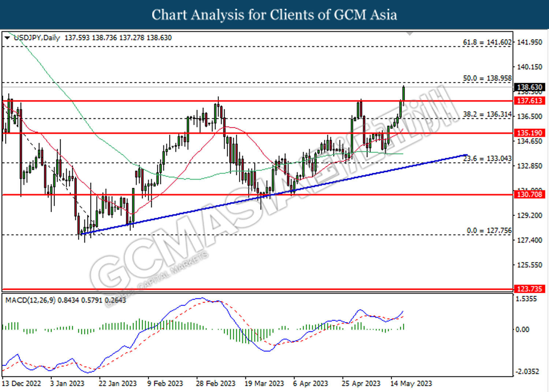Click the red price tag 135.190
The image size is (549, 392).
click(x=530, y=133)
